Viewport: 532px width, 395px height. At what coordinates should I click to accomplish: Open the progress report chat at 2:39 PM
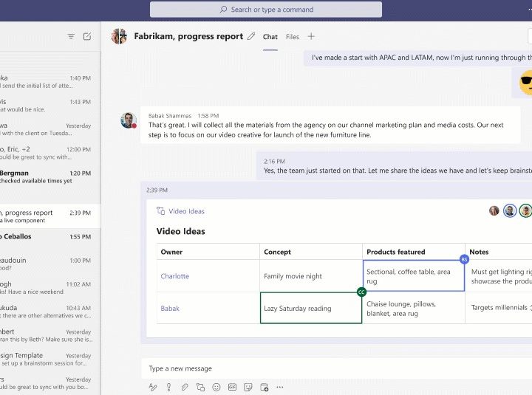pos(50,216)
